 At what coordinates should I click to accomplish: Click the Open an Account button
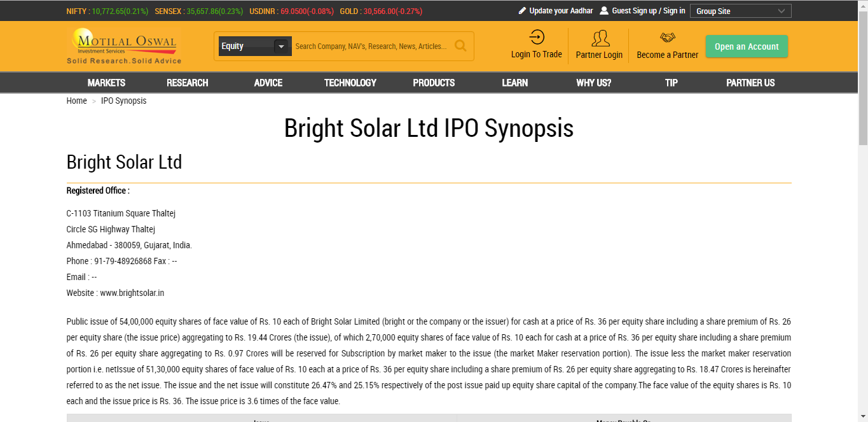[x=747, y=46]
